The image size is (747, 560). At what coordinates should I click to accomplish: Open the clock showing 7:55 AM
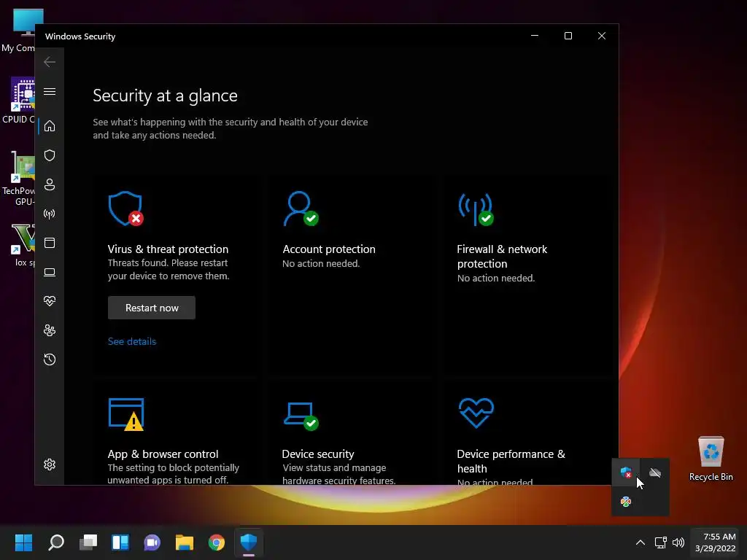(716, 542)
